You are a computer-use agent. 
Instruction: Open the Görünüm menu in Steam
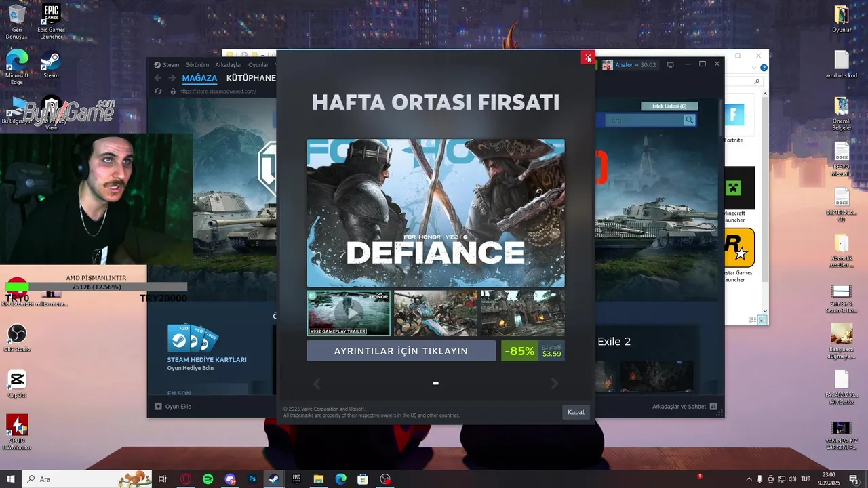[x=197, y=65]
